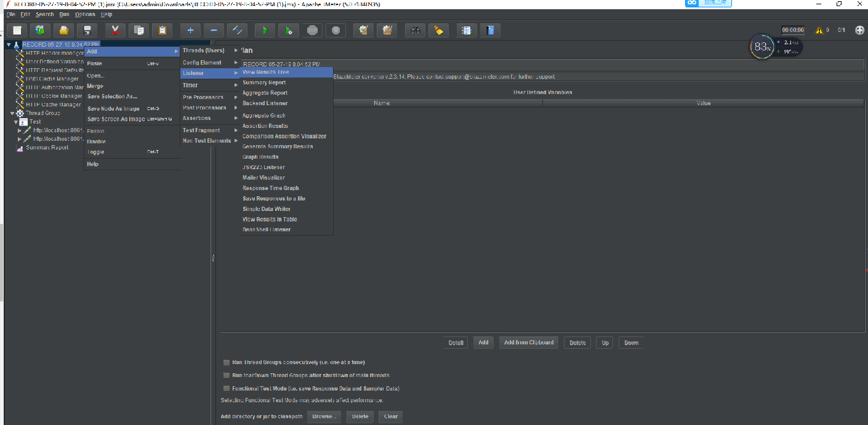
Task: Click the Paste clipboard toolbar icon
Action: pos(162,30)
